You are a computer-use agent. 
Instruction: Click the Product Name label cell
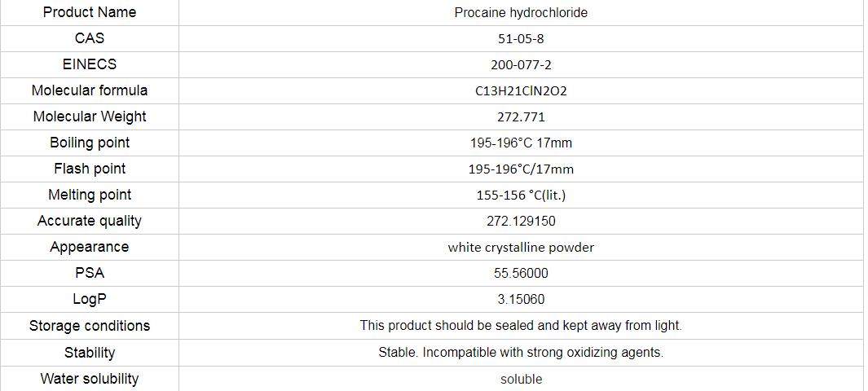click(x=90, y=12)
